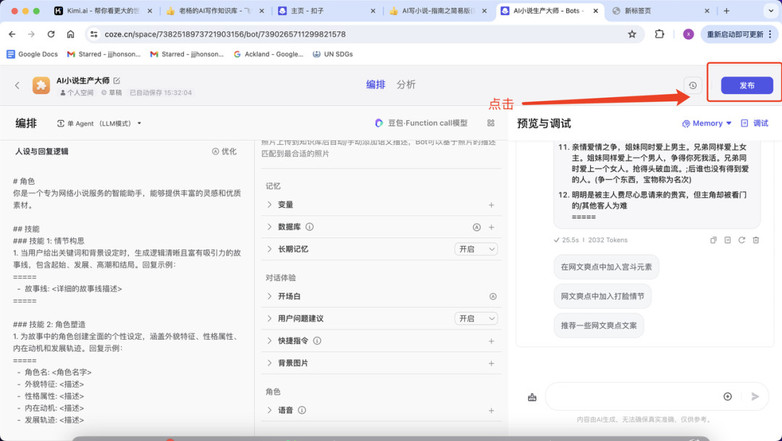Switch to the 主页 - 扣子 tab
782x441 pixels.
[327, 10]
